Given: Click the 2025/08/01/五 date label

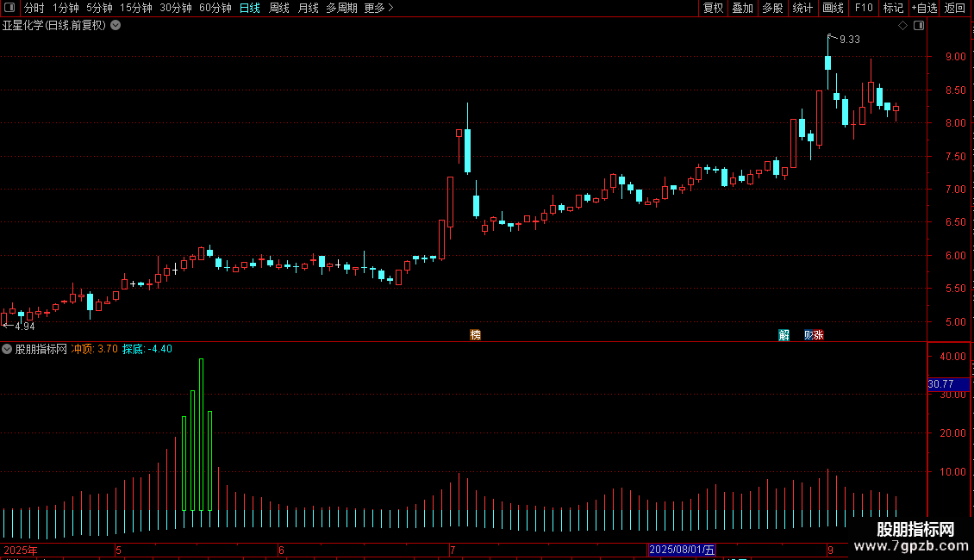Looking at the screenshot, I should coord(682,550).
